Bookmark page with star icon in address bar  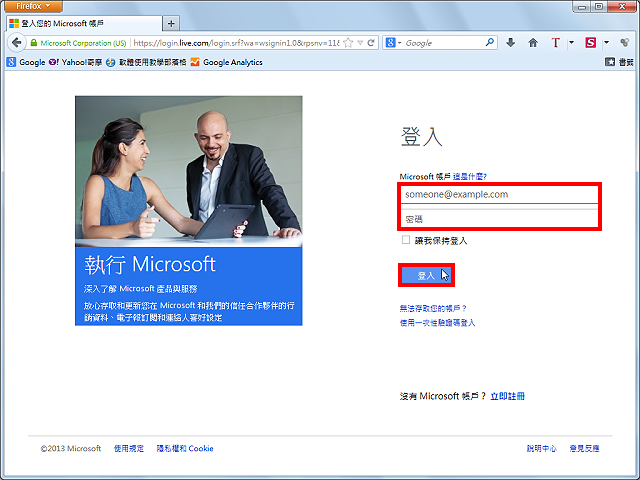[348, 43]
